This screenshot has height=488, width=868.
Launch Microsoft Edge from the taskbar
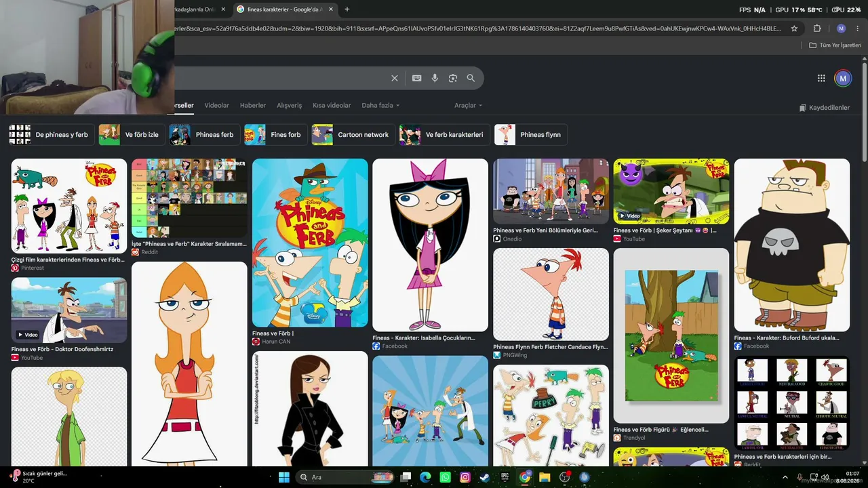point(425,477)
